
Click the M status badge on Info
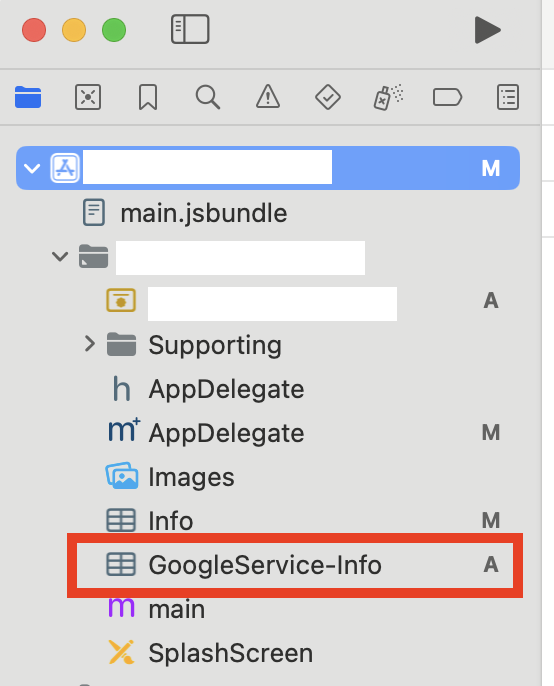[491, 521]
